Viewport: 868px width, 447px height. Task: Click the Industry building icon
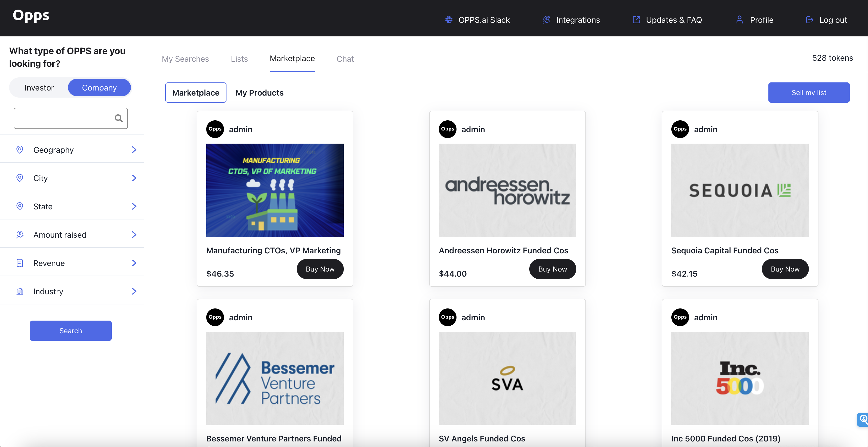tap(19, 291)
